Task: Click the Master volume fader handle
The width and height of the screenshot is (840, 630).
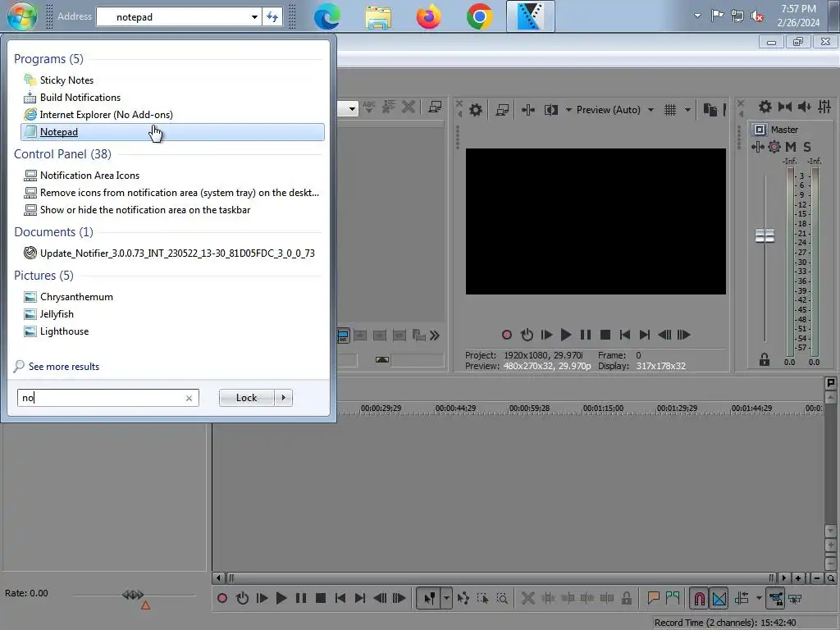Action: point(765,235)
